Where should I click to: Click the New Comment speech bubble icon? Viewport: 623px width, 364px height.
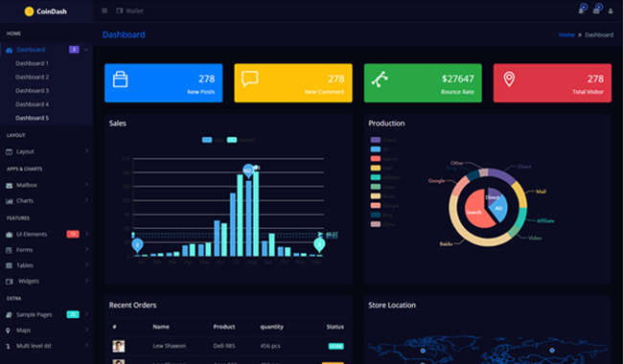(x=250, y=79)
